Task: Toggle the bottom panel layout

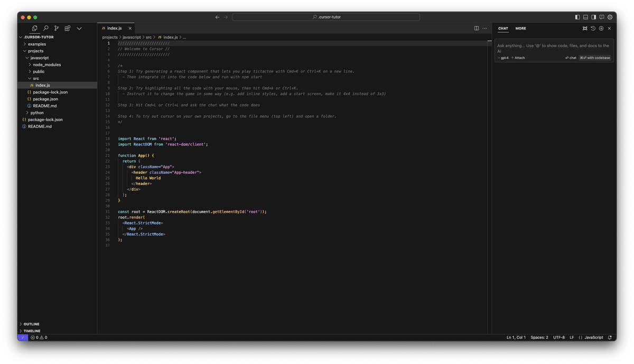Action: coord(585,17)
